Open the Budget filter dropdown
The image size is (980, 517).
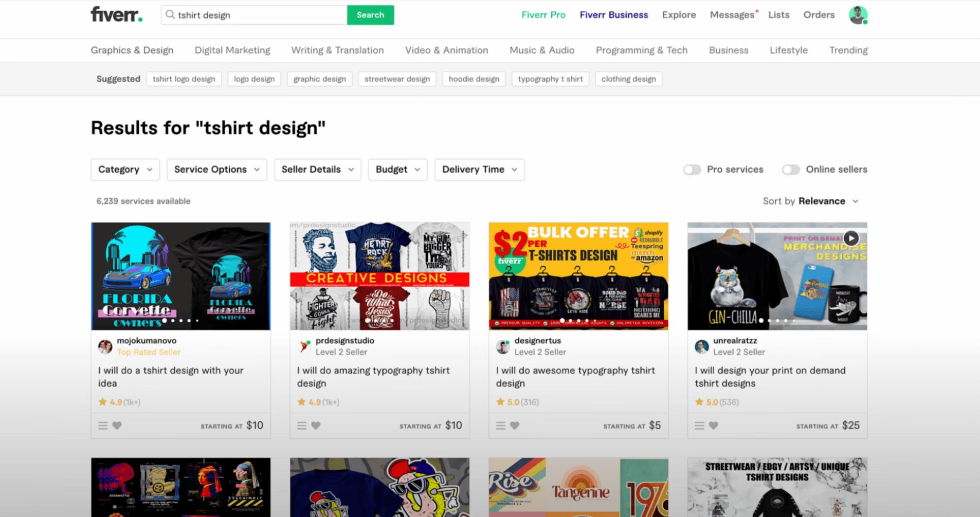coord(397,170)
